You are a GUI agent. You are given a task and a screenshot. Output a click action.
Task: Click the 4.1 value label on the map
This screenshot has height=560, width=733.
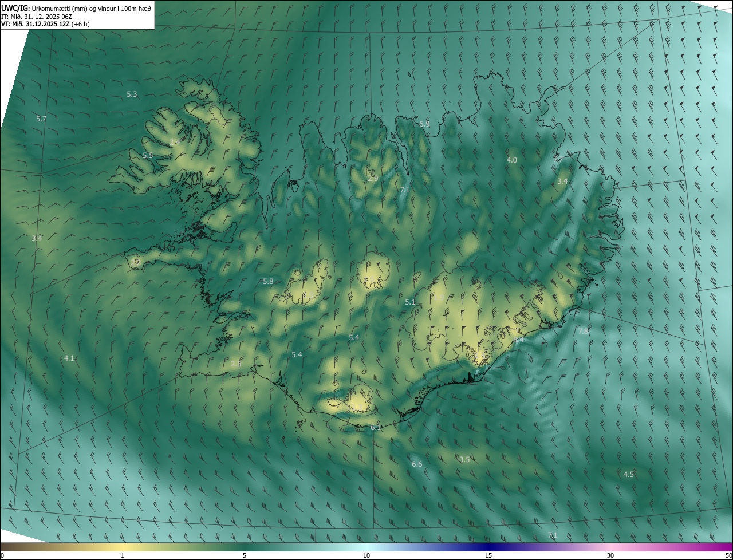[x=69, y=358]
